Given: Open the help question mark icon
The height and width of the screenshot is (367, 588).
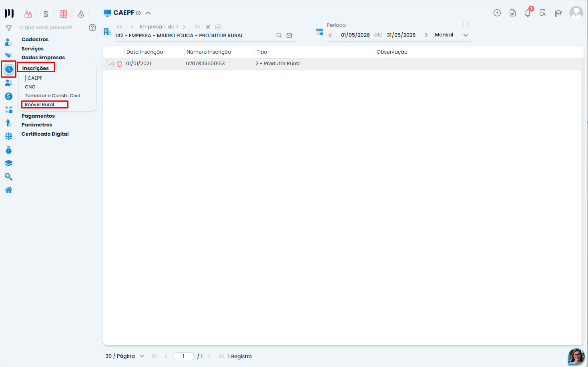Looking at the screenshot, I should (x=92, y=28).
